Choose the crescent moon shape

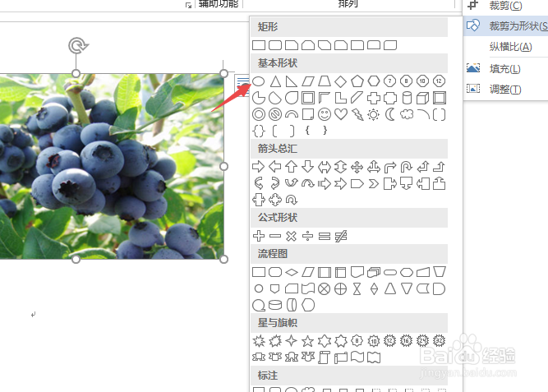click(x=390, y=114)
